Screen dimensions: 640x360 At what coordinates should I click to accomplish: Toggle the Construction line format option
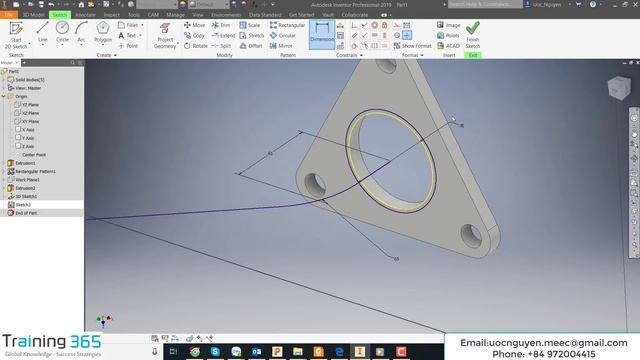pyautogui.click(x=397, y=25)
